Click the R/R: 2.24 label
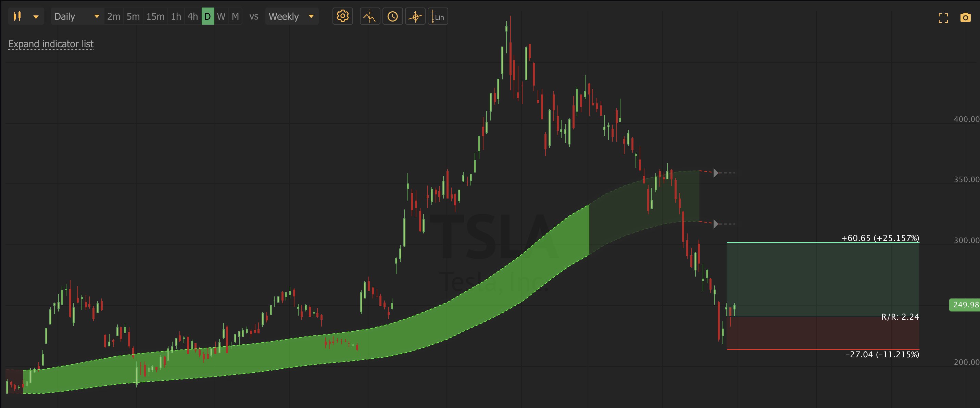Viewport: 980px width, 408px height. click(900, 317)
